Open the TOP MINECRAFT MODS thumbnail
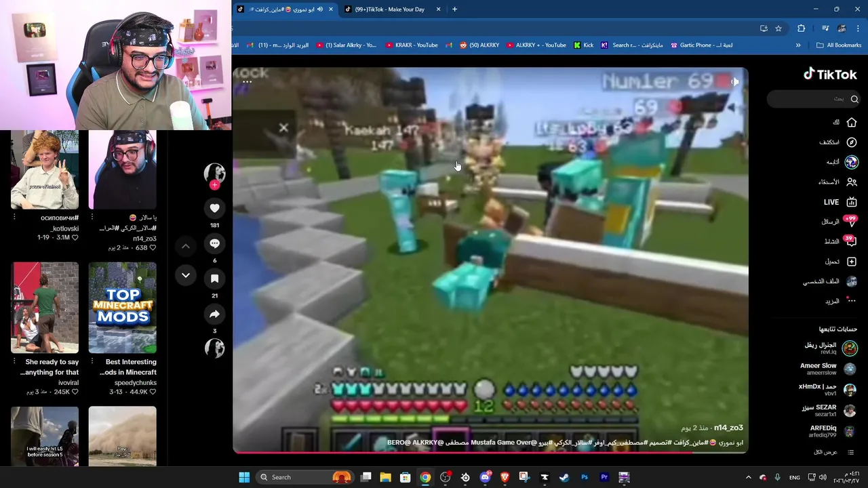The height and width of the screenshot is (488, 868). click(122, 308)
